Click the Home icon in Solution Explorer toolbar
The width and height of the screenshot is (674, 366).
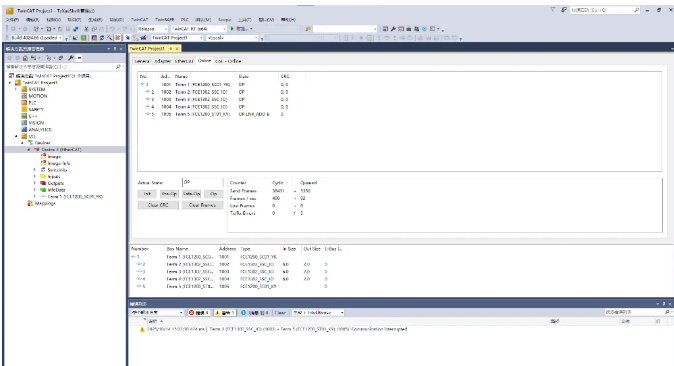[25, 58]
